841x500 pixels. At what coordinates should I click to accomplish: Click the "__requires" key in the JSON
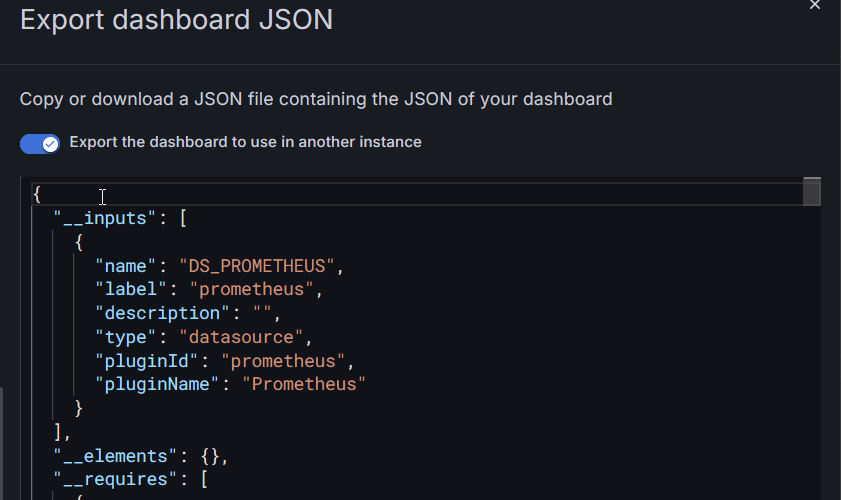click(116, 479)
